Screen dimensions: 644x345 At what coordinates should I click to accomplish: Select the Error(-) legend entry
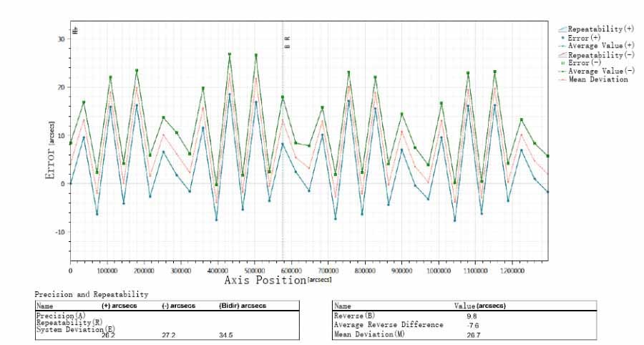[594, 63]
